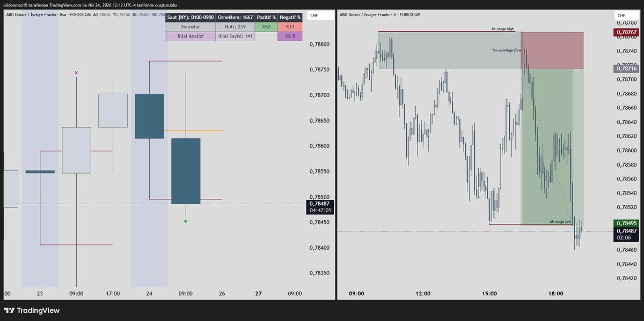The height and width of the screenshot is (321, 644).
Task: Click the '17:00' time label on the left chart
Action: point(113,294)
